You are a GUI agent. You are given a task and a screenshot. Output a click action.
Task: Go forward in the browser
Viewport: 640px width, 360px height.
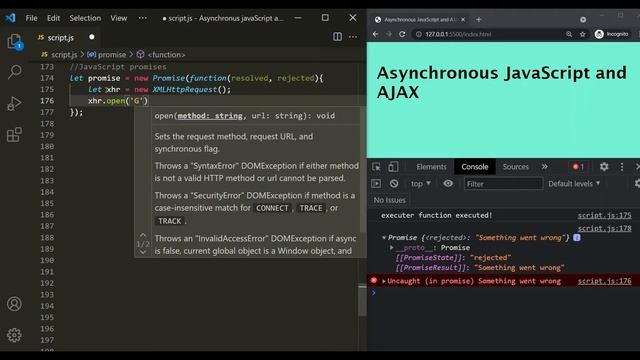click(x=389, y=34)
